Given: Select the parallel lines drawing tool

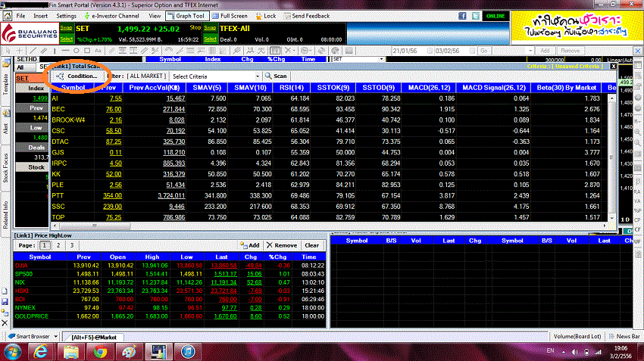Looking at the screenshot, I should pyautogui.click(x=43, y=51).
